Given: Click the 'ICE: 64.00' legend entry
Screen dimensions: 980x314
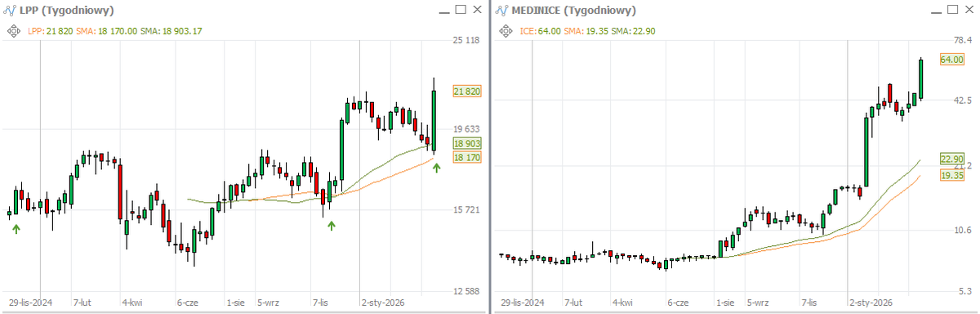Looking at the screenshot, I should point(540,31).
